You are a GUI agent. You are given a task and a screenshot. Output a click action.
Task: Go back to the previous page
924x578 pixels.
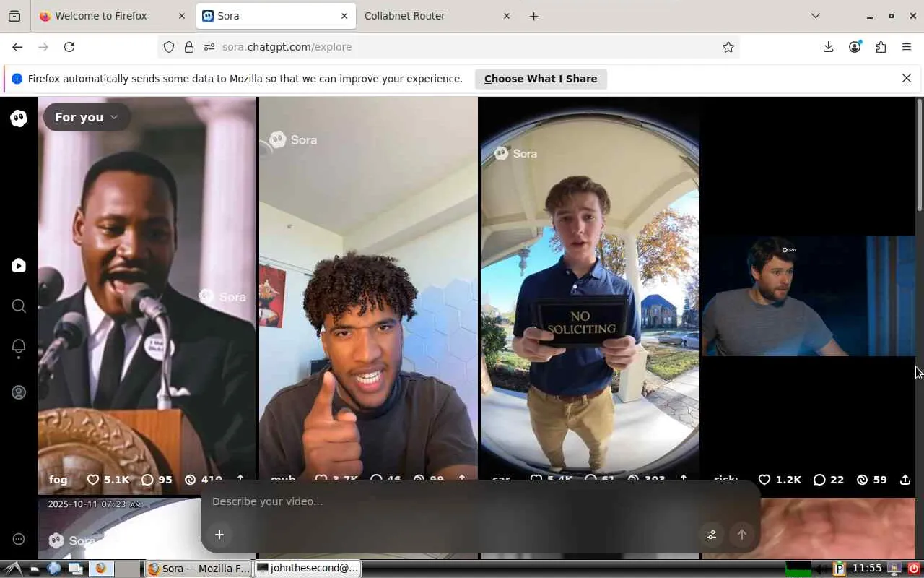(x=17, y=47)
